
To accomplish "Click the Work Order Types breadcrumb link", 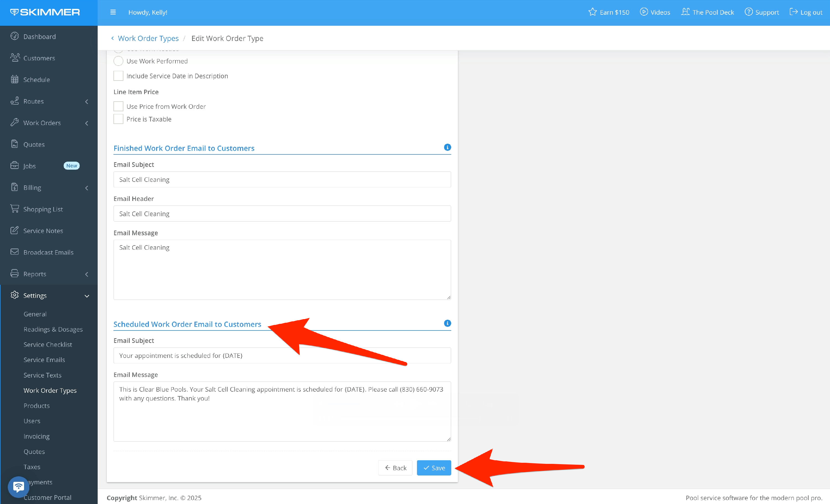I will point(148,38).
